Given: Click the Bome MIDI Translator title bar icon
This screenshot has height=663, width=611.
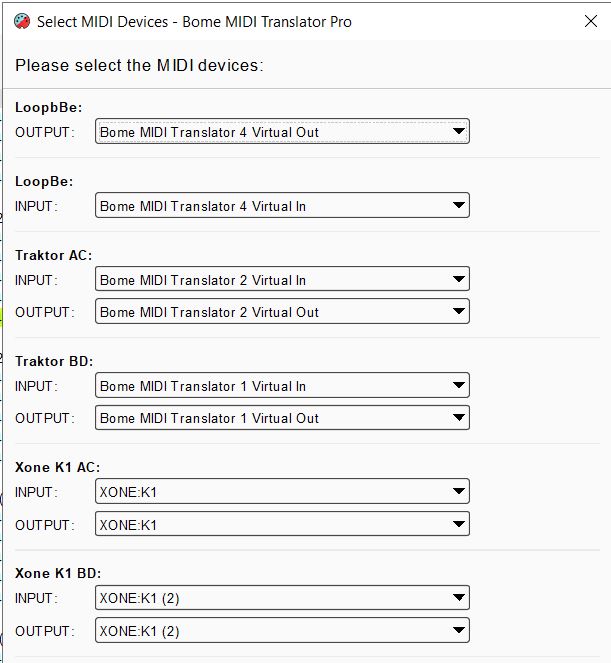Looking at the screenshot, I should 19,21.
